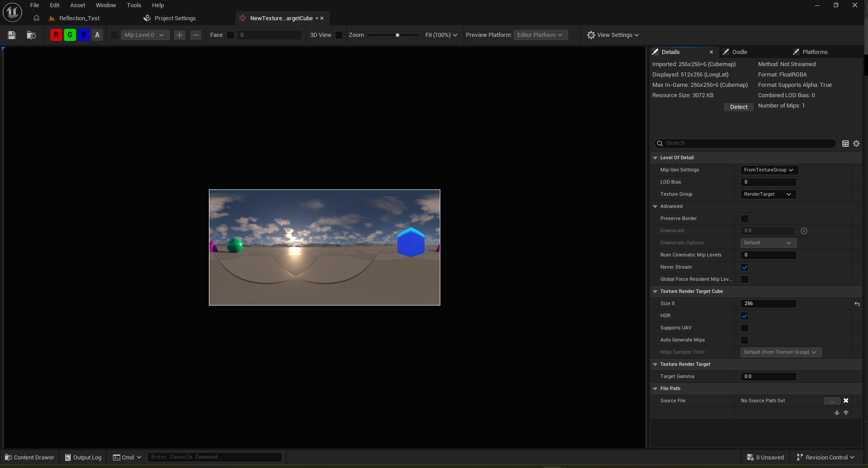Viewport: 868px width, 468px height.
Task: Close the Details panel tab
Action: point(711,52)
